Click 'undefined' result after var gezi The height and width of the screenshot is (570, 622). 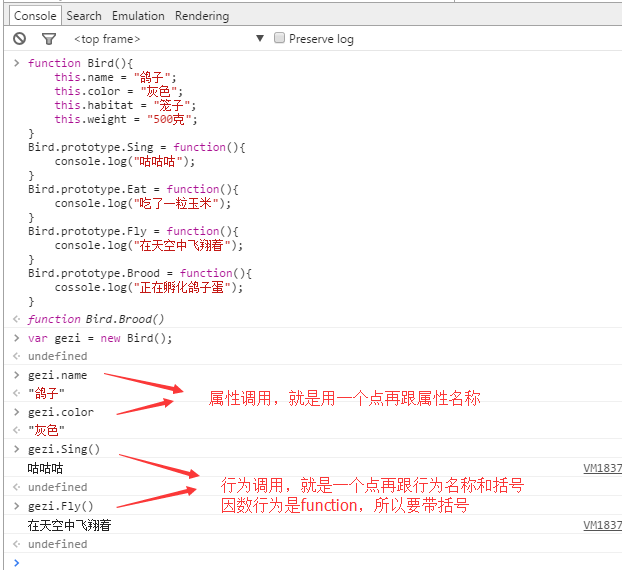[x=58, y=356]
